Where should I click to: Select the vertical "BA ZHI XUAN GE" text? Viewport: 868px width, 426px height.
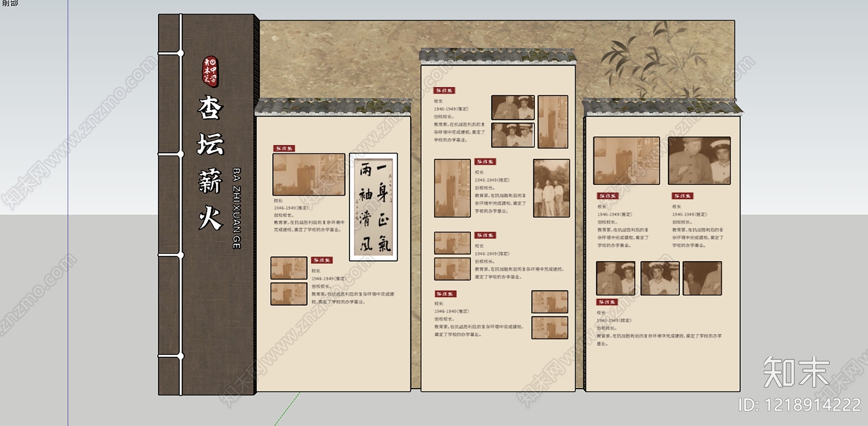pyautogui.click(x=237, y=209)
